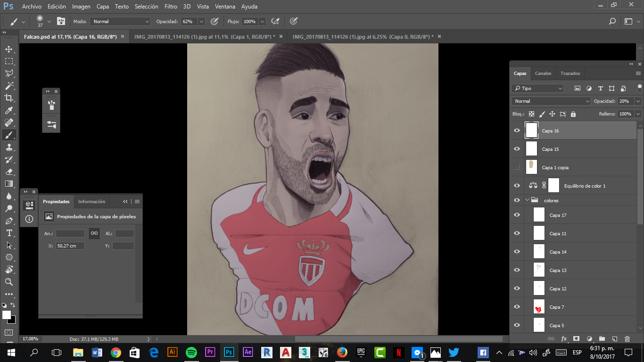644x362 pixels.
Task: Show the Capa 1 copia layer
Action: click(517, 167)
